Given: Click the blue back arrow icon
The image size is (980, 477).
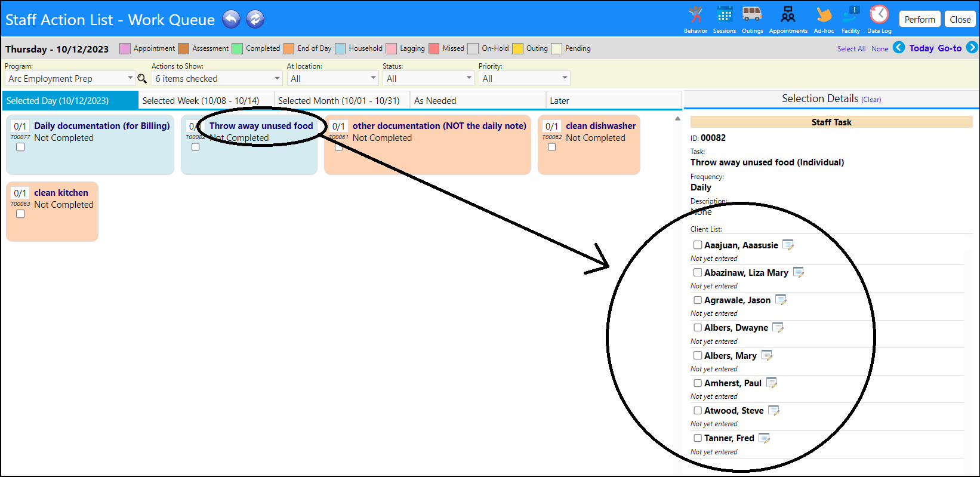Looking at the screenshot, I should coord(231,19).
